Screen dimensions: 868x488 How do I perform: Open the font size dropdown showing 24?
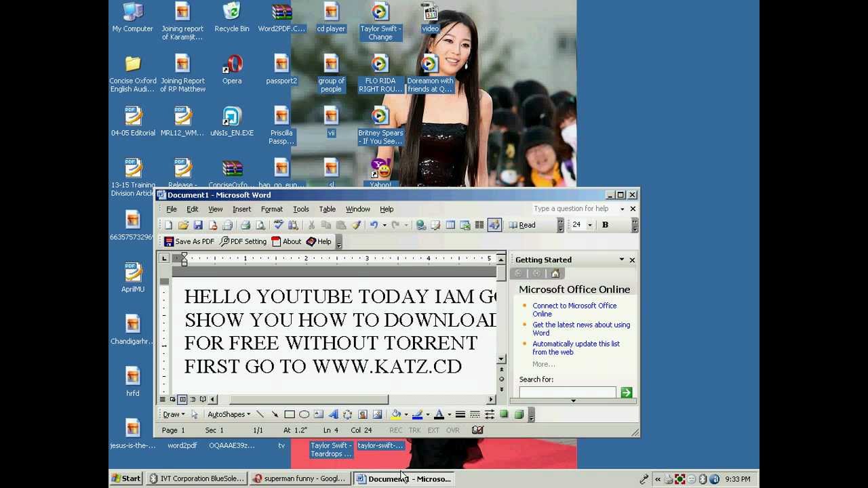coord(589,225)
